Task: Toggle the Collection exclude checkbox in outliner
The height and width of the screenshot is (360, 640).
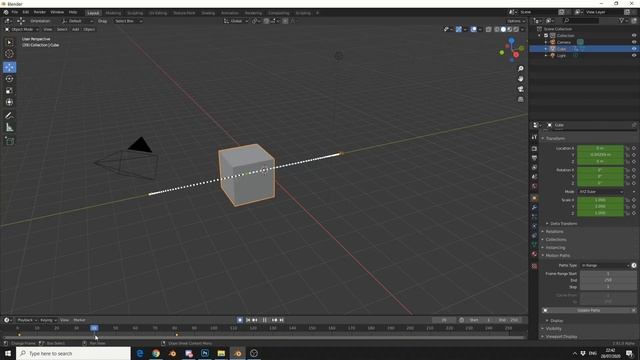Action: pyautogui.click(x=546, y=36)
